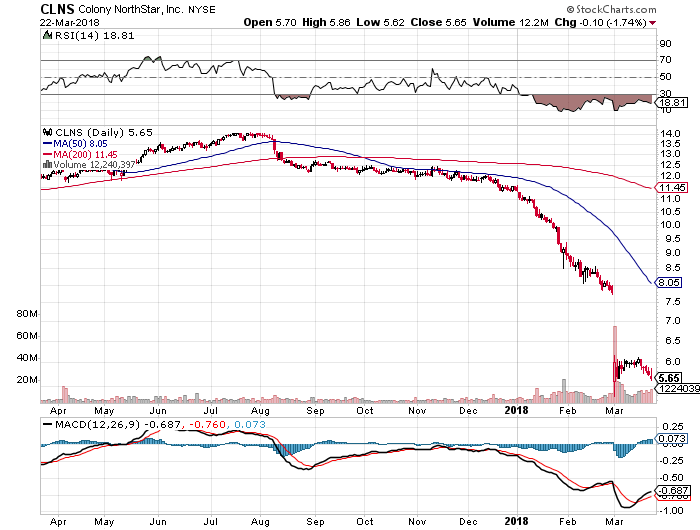Click the Apr label below the MACD panel
The width and height of the screenshot is (700, 530).
click(58, 522)
